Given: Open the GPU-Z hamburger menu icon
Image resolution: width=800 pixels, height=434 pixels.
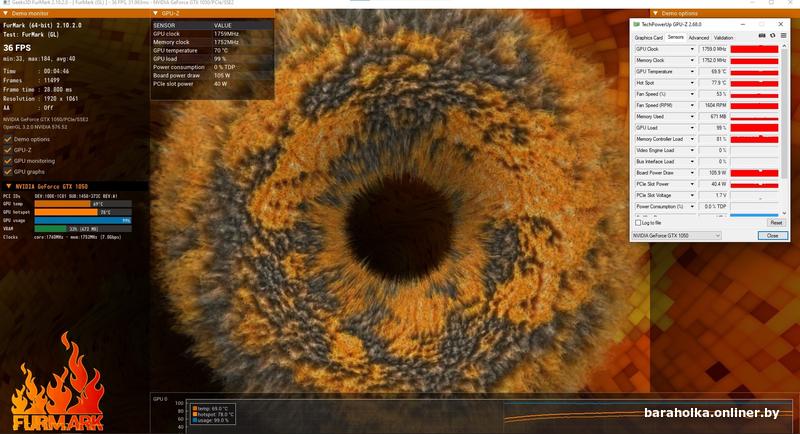Looking at the screenshot, I should [x=781, y=36].
